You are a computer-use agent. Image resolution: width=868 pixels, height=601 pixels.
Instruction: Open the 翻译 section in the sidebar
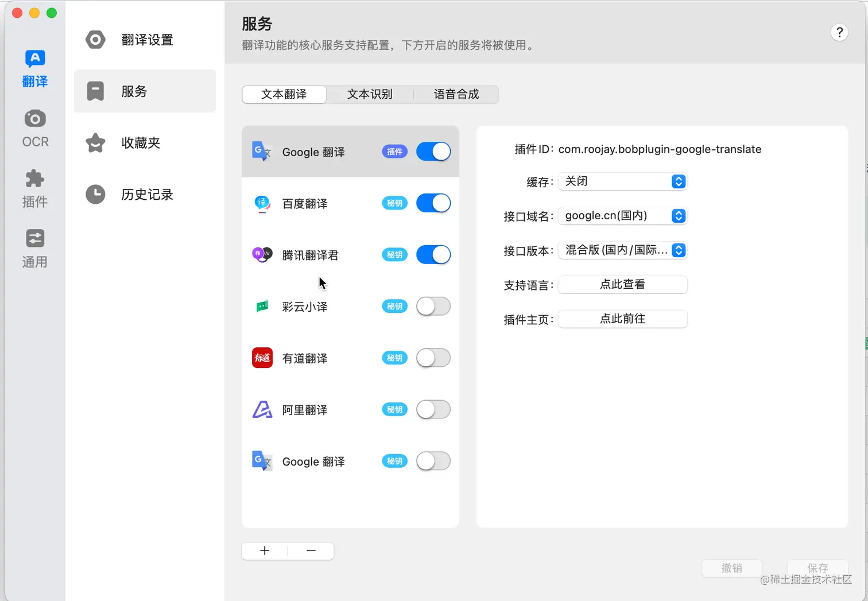35,69
